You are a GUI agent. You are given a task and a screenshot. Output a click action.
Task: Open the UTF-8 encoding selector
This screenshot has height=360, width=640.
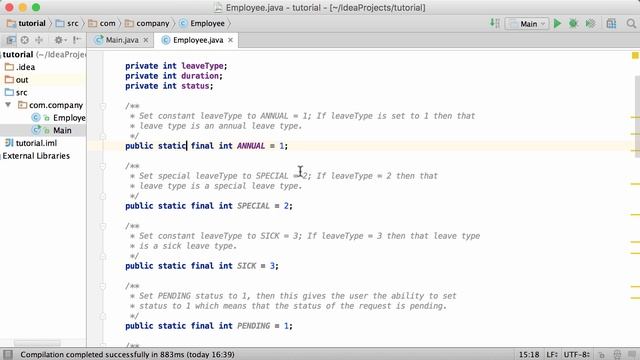577,355
